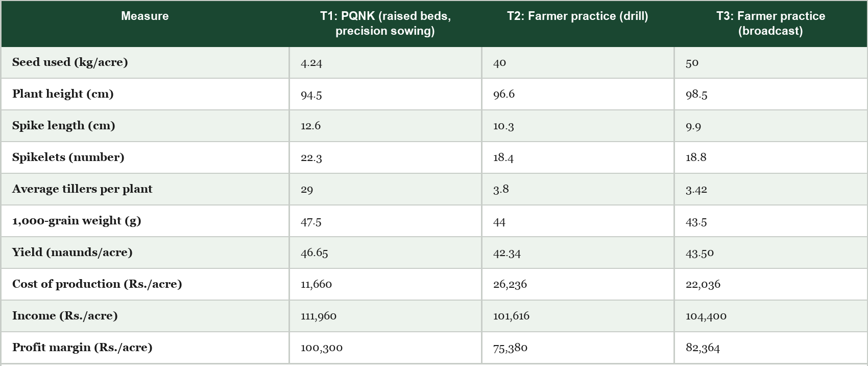Select the 26,236 cost value

click(510, 285)
